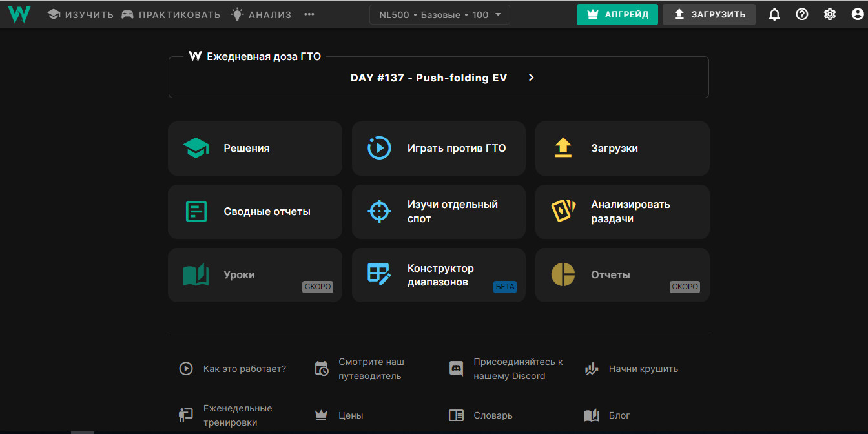Open the Изучить menu
Viewport: 868px width, 434px height.
pyautogui.click(x=81, y=14)
